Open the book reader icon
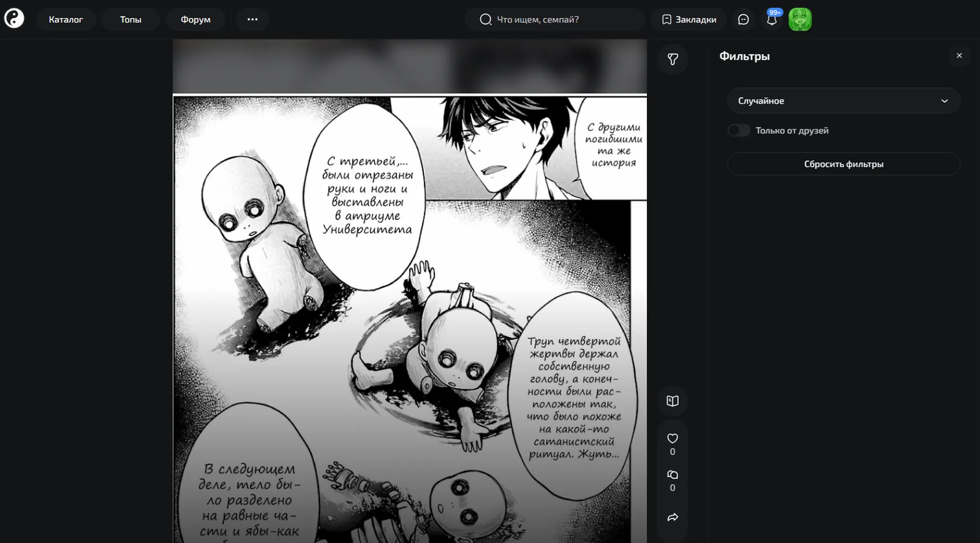This screenshot has width=980, height=543. click(x=673, y=401)
